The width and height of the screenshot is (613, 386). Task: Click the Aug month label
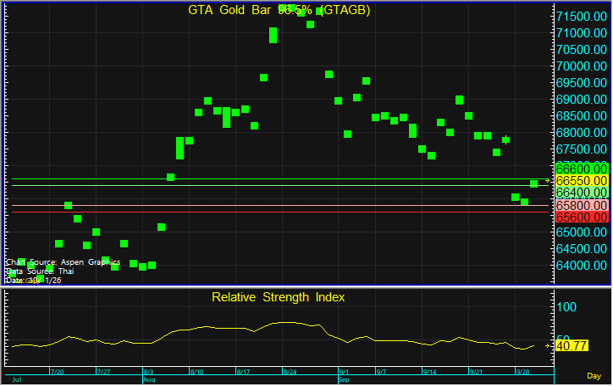[149, 380]
